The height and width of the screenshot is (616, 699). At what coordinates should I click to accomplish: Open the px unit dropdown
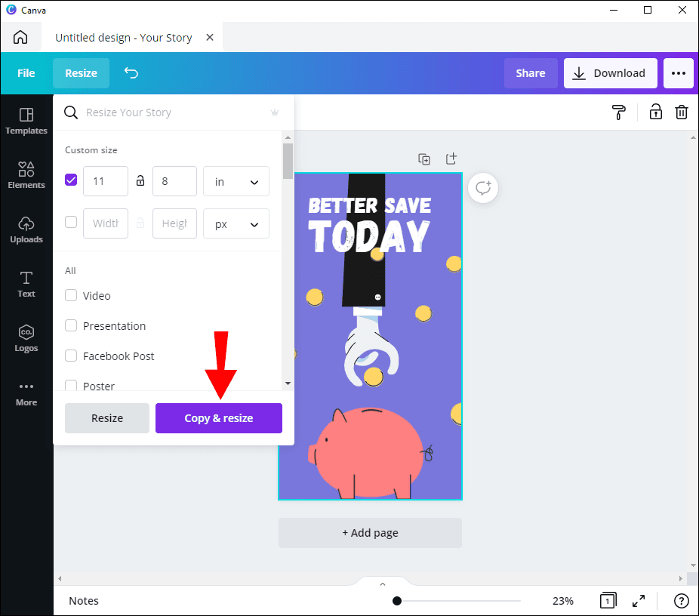point(236,223)
